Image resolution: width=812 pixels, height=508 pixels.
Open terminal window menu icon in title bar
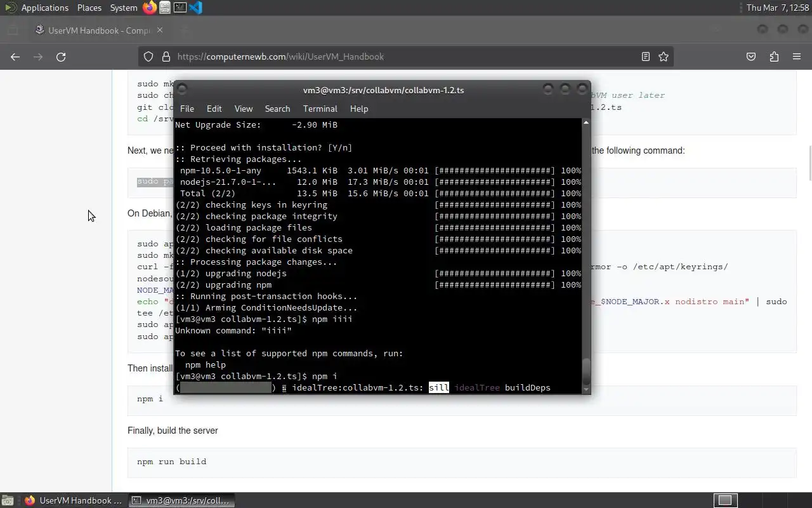(182, 90)
